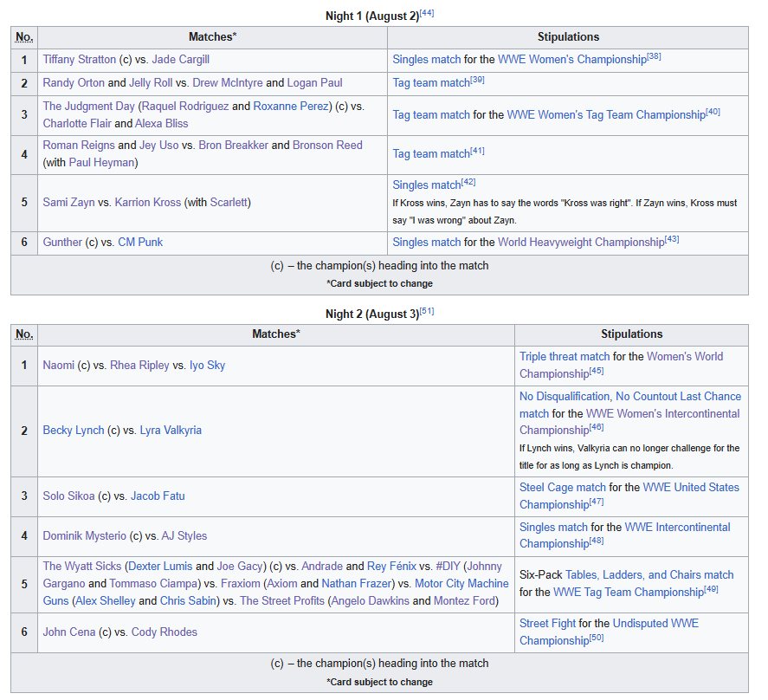
Task: Open the Tables, Ladders, and Chairs match link
Action: (x=649, y=575)
